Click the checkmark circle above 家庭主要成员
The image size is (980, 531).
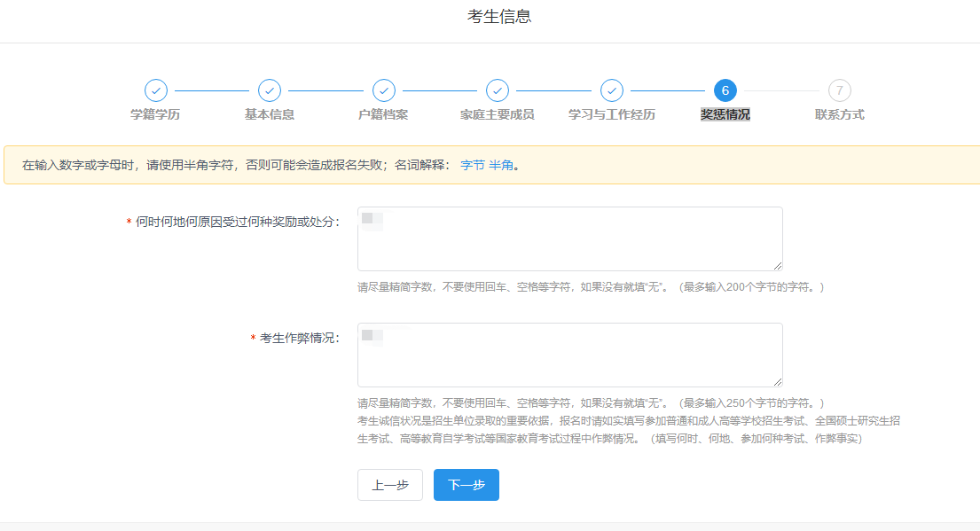(498, 90)
